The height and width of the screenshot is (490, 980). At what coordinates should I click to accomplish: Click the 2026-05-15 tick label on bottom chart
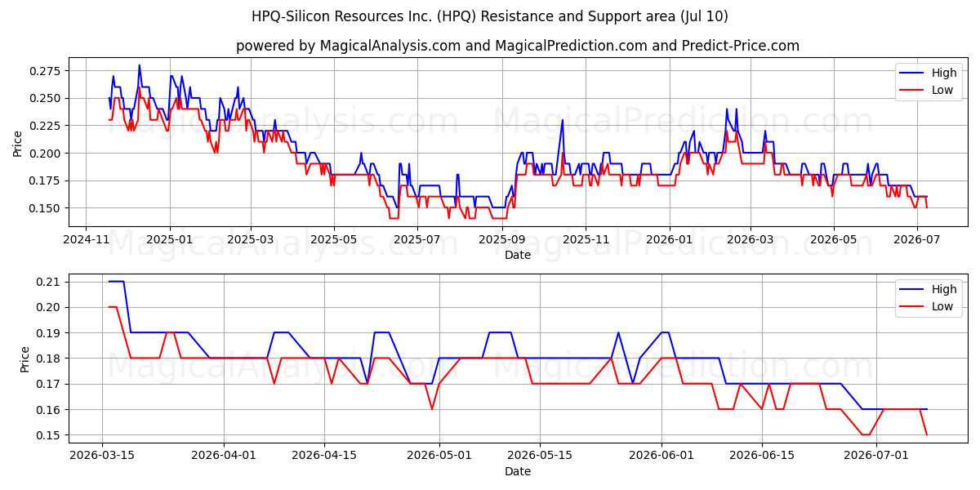click(x=541, y=457)
